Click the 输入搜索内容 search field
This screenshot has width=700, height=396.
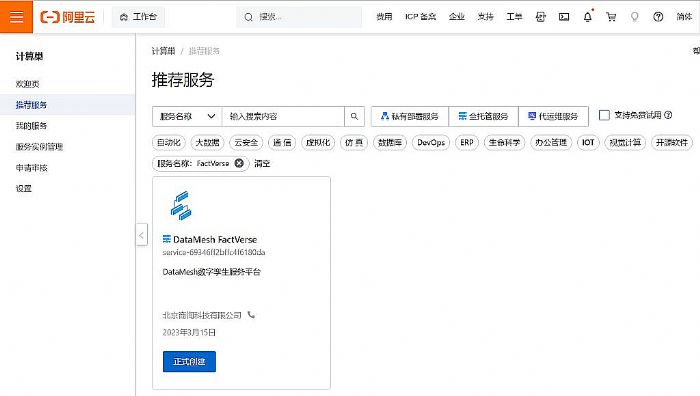283,117
